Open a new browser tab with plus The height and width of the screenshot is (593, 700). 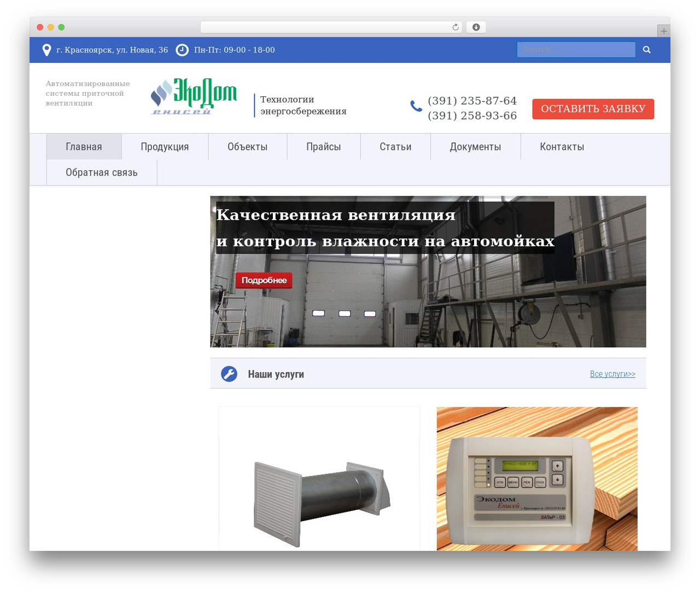point(664,31)
